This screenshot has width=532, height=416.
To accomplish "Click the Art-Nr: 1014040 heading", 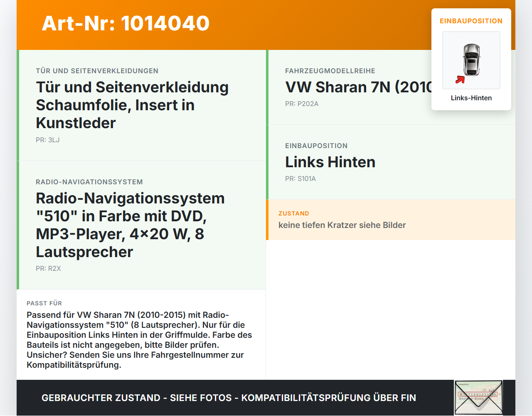I will (126, 23).
